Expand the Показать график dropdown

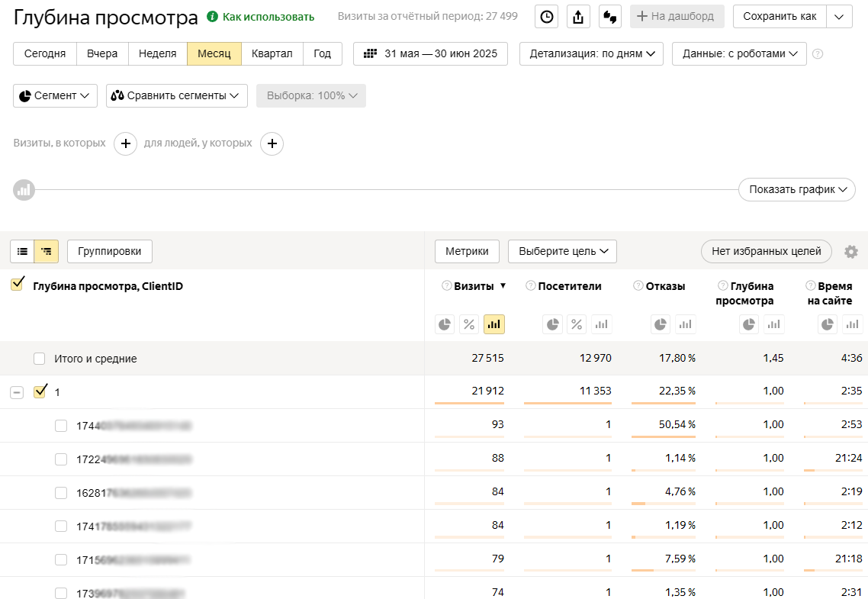[x=796, y=190]
